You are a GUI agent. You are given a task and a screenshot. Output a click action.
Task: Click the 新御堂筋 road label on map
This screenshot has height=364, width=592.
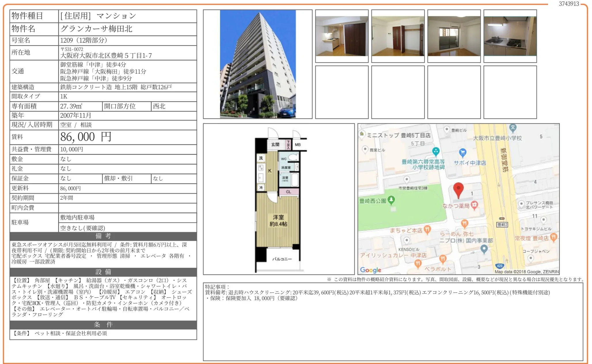pos(504,160)
